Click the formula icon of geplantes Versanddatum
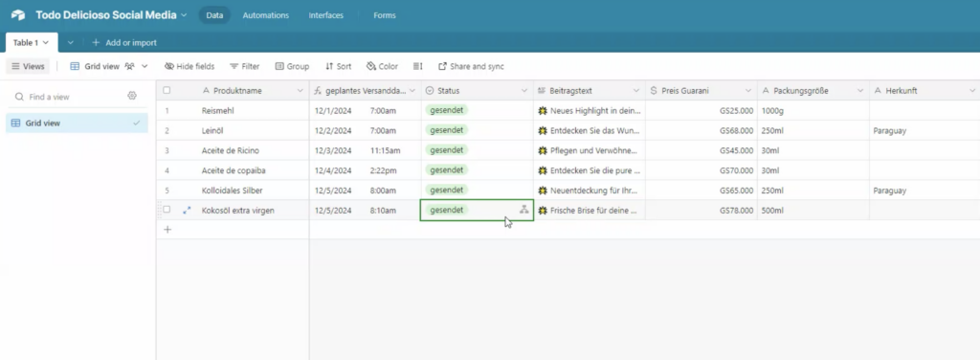The width and height of the screenshot is (980, 360). pos(318,91)
